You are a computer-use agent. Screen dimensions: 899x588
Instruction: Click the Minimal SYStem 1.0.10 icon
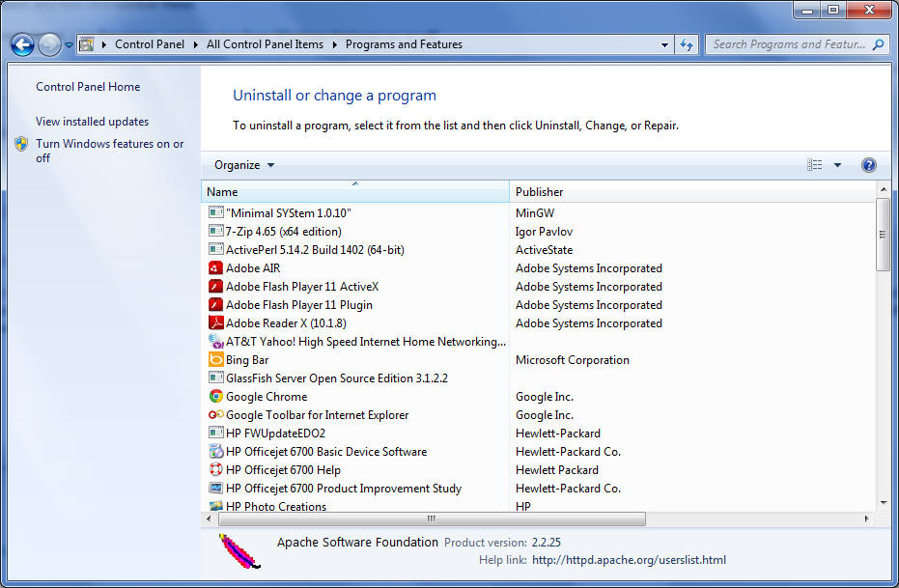pos(216,212)
